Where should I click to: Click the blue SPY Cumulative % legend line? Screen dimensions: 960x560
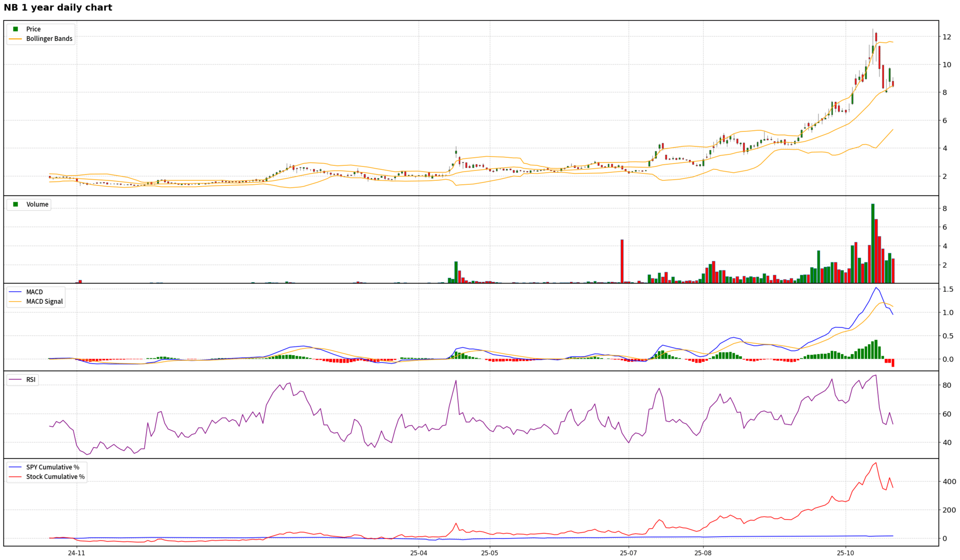15,467
